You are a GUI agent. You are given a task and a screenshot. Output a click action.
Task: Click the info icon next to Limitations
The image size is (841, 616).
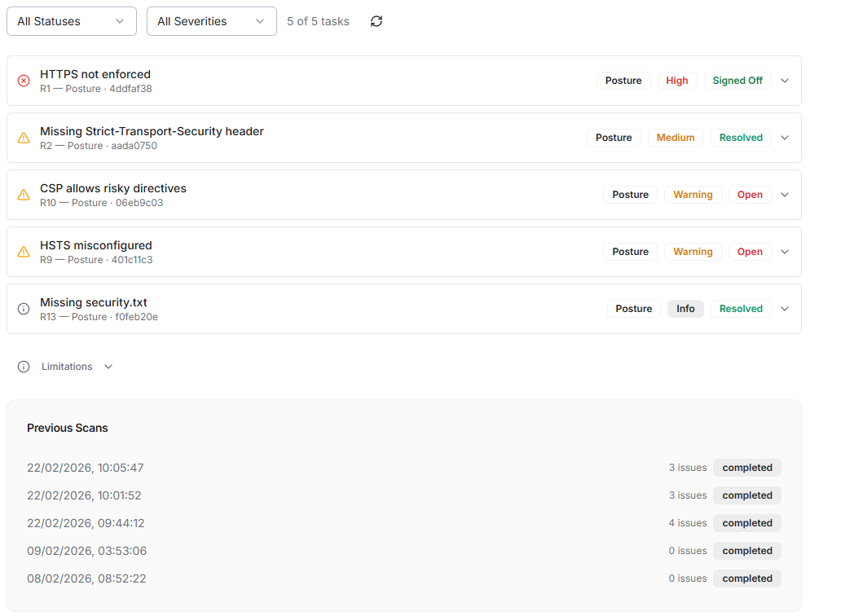(x=24, y=367)
